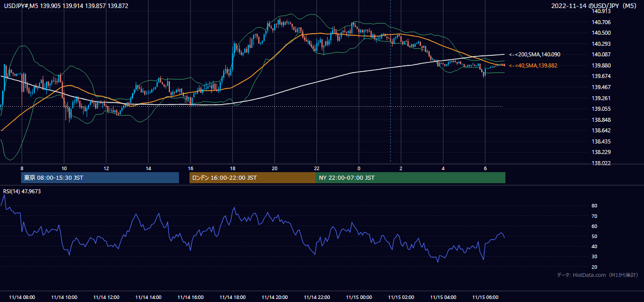Viewport: 644px width, 302px height.
Task: Click the 11/14 08:00 time axis label
Action: tap(22, 297)
